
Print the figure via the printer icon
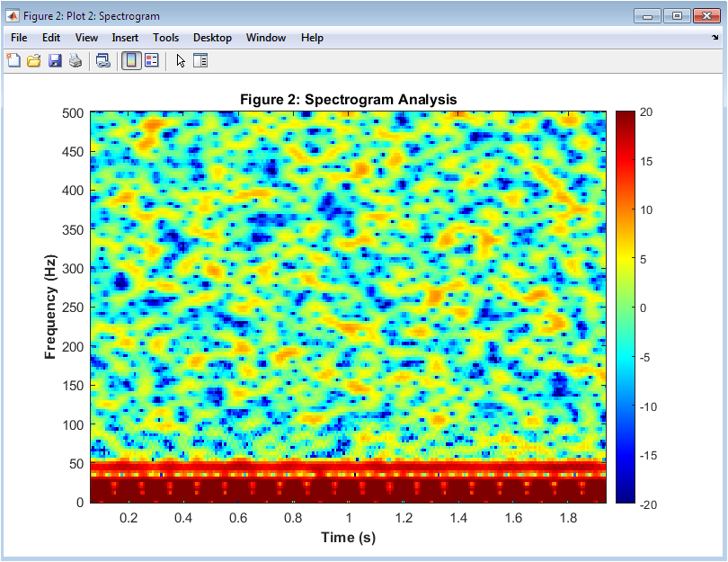coord(75,60)
